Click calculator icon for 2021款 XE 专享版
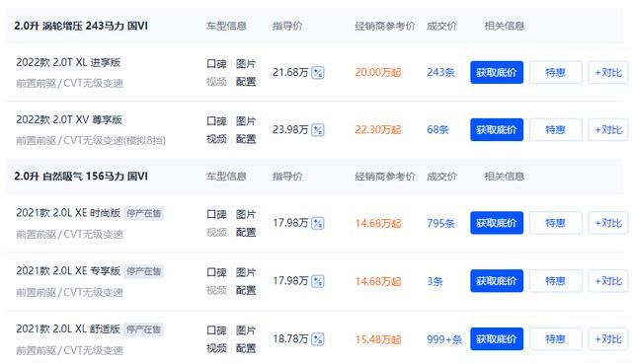This screenshot has height=364, width=632. (x=318, y=281)
